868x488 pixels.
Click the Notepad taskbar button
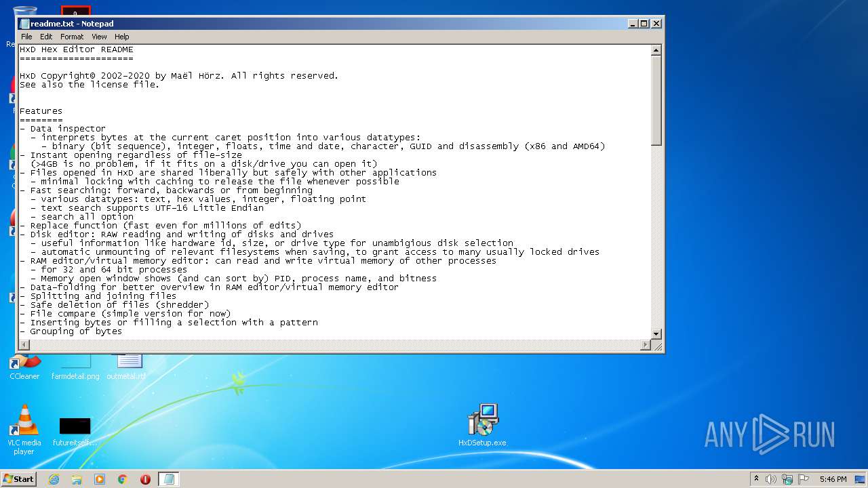tap(169, 479)
